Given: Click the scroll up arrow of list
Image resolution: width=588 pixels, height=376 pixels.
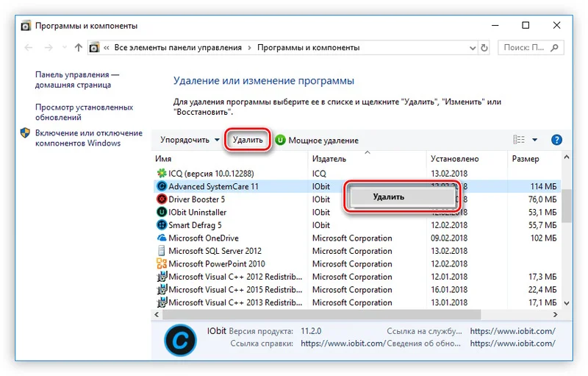Looking at the screenshot, I should (x=567, y=157).
